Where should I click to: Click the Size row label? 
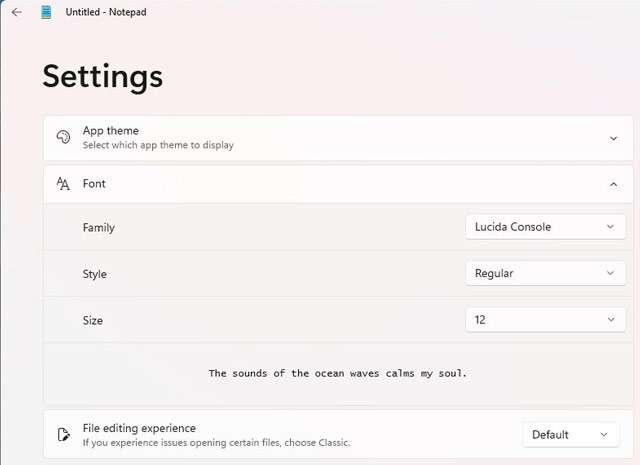point(93,321)
